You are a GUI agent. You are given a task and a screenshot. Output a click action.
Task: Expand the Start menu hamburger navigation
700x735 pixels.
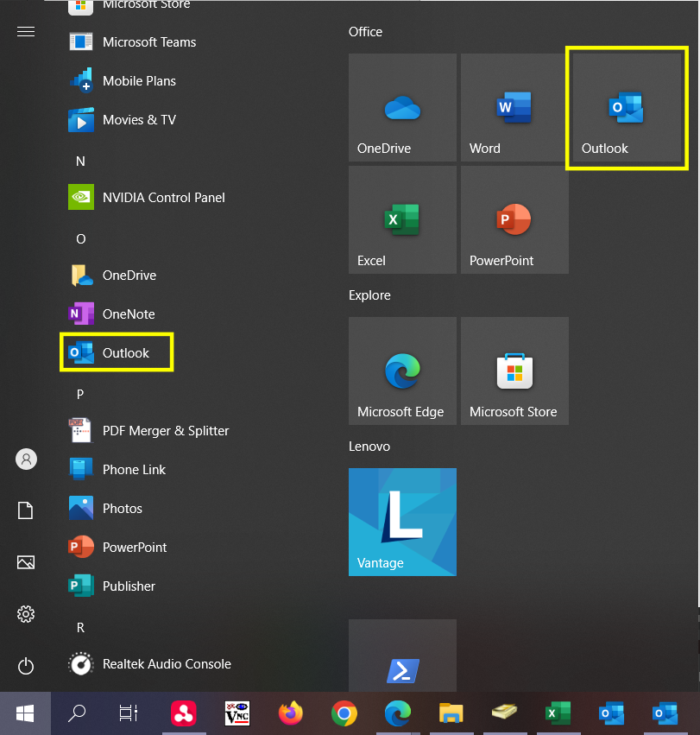pyautogui.click(x=26, y=31)
